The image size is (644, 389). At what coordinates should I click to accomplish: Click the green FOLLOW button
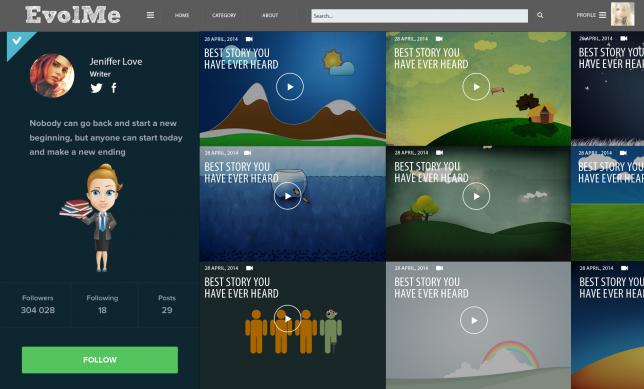100,360
